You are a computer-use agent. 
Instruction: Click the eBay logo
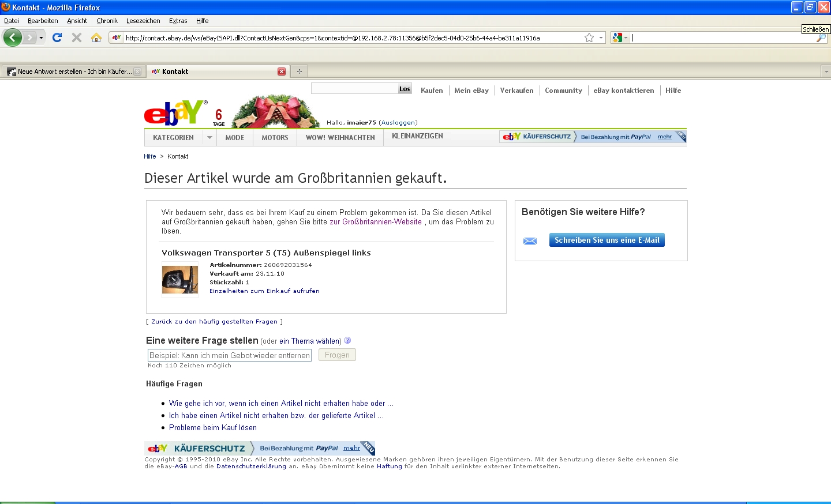(175, 112)
